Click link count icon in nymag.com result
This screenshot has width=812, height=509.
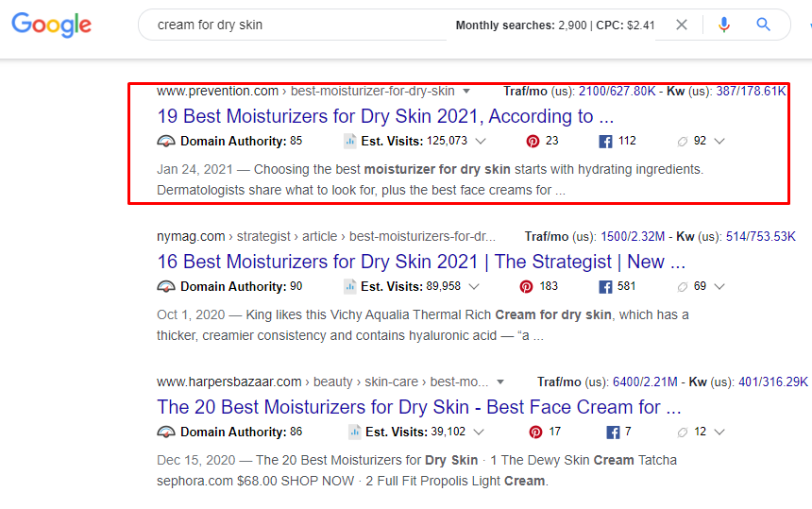pos(683,287)
